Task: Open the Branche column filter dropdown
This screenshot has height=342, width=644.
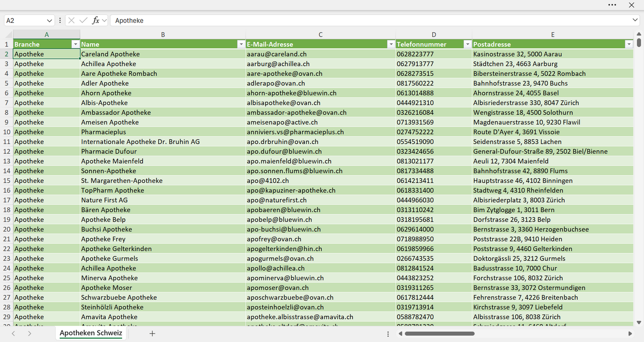Action: 75,44
